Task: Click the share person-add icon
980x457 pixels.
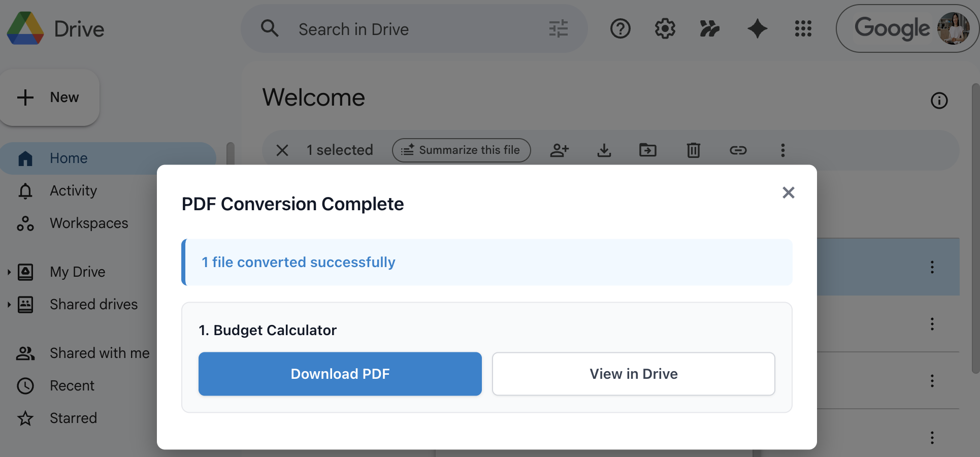Action: [x=559, y=150]
